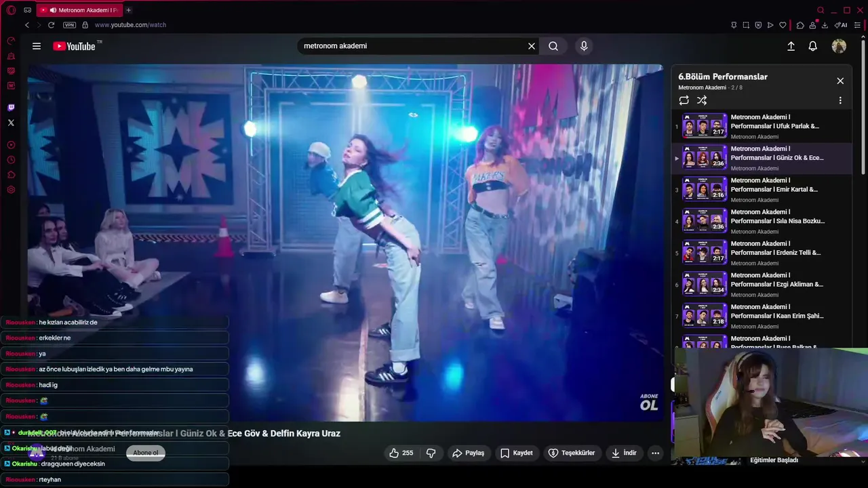This screenshot has height=488, width=868.
Task: Close the 6.Bölüm Performanslar playlist panel
Action: [840, 81]
